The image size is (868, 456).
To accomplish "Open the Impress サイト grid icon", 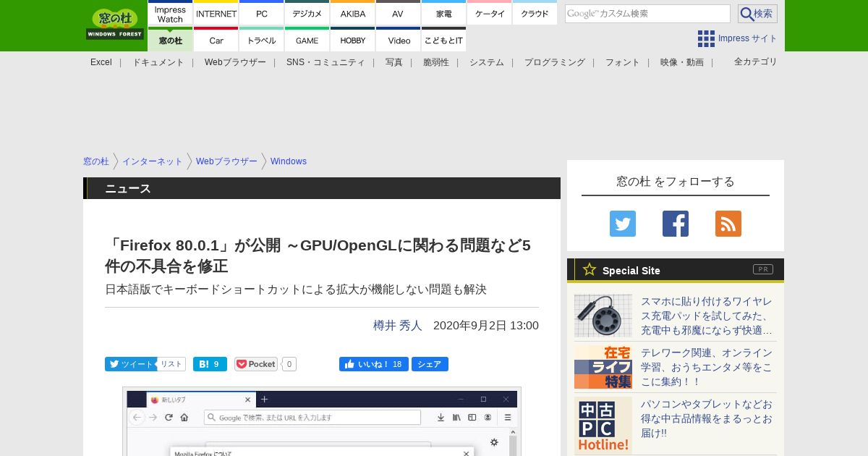I will [x=706, y=38].
